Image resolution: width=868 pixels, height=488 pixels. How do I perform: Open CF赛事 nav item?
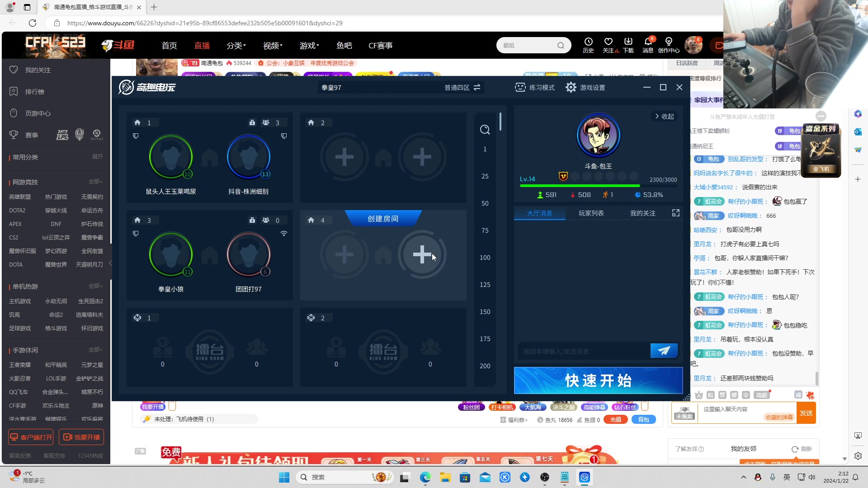(380, 46)
